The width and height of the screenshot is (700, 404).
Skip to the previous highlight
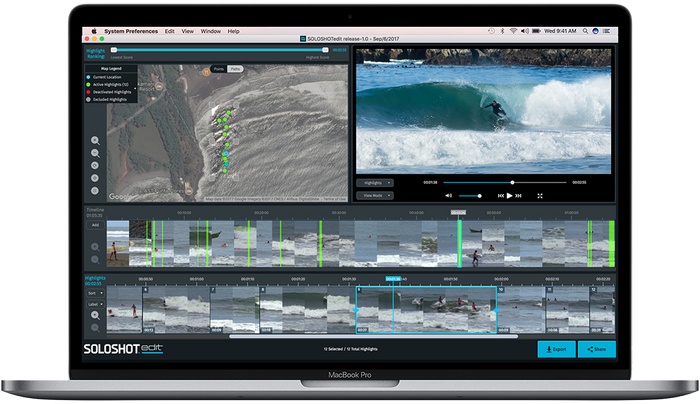500,196
